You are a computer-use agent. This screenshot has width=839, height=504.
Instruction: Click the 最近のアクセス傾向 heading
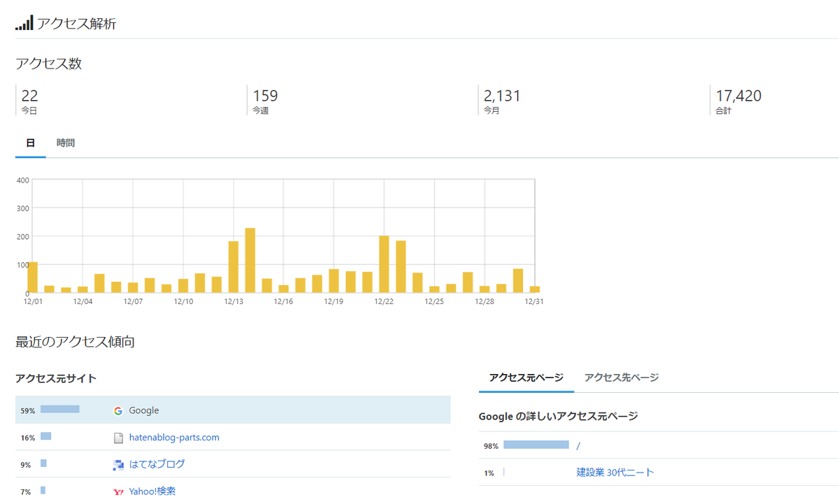click(75, 342)
